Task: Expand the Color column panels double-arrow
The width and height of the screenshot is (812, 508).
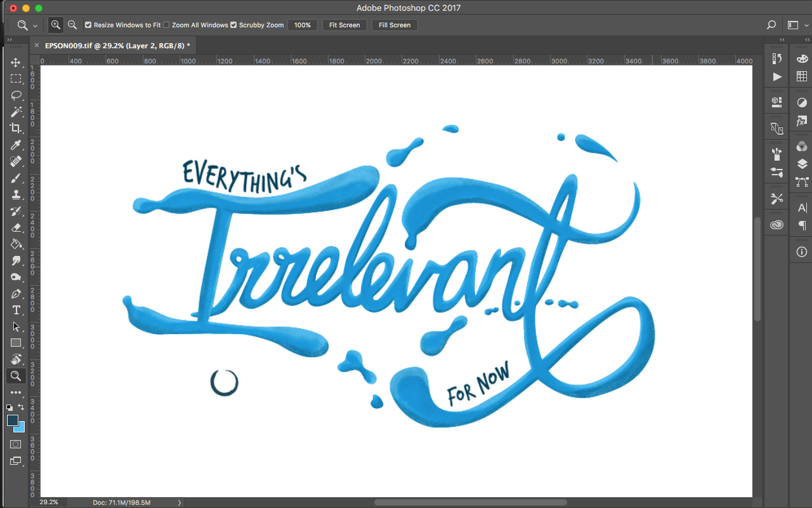Action: tap(807, 40)
